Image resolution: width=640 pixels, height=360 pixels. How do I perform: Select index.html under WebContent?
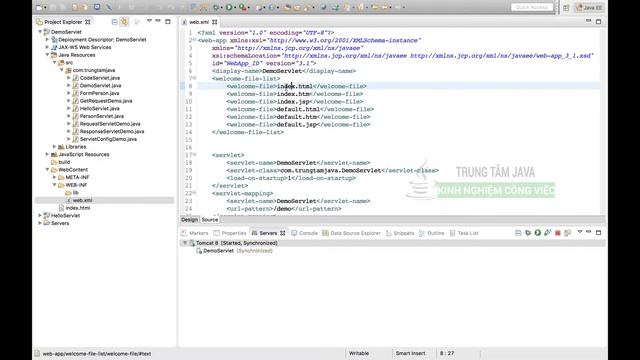[78, 208]
